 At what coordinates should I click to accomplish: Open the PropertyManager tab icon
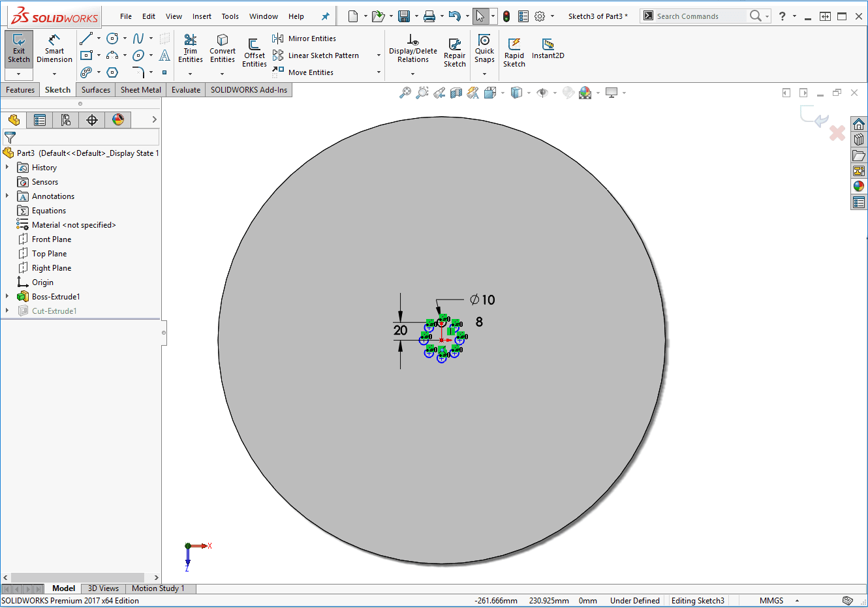40,120
